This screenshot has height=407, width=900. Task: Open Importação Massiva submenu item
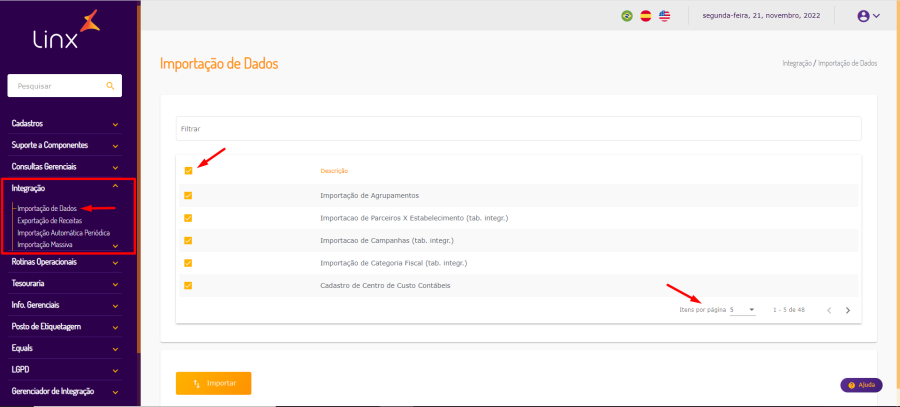45,245
